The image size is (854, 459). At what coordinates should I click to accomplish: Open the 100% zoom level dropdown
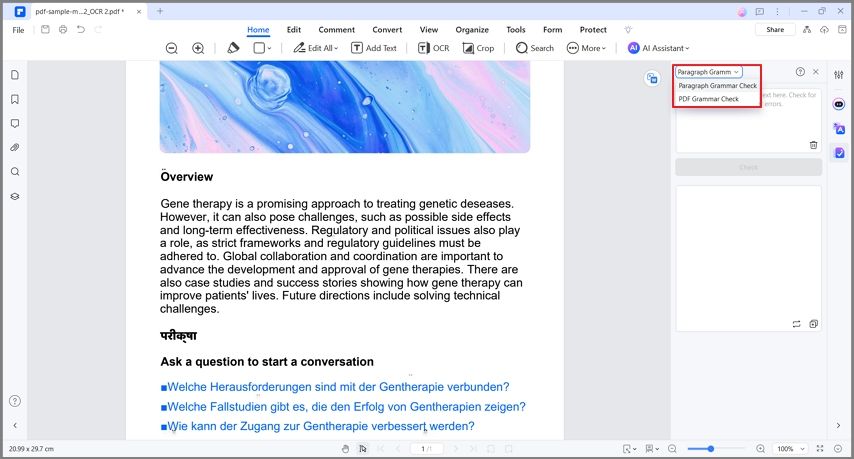tap(790, 449)
